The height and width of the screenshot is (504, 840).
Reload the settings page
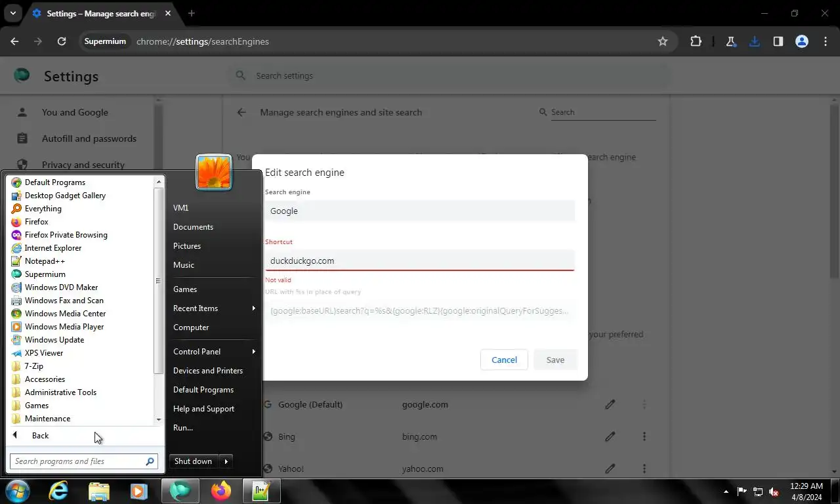62,41
